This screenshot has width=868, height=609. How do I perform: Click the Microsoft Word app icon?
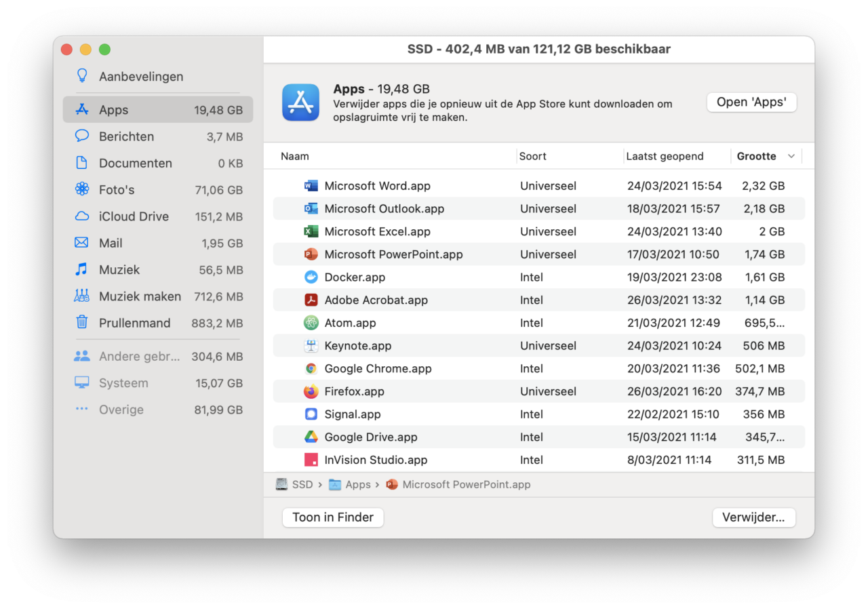tap(311, 186)
